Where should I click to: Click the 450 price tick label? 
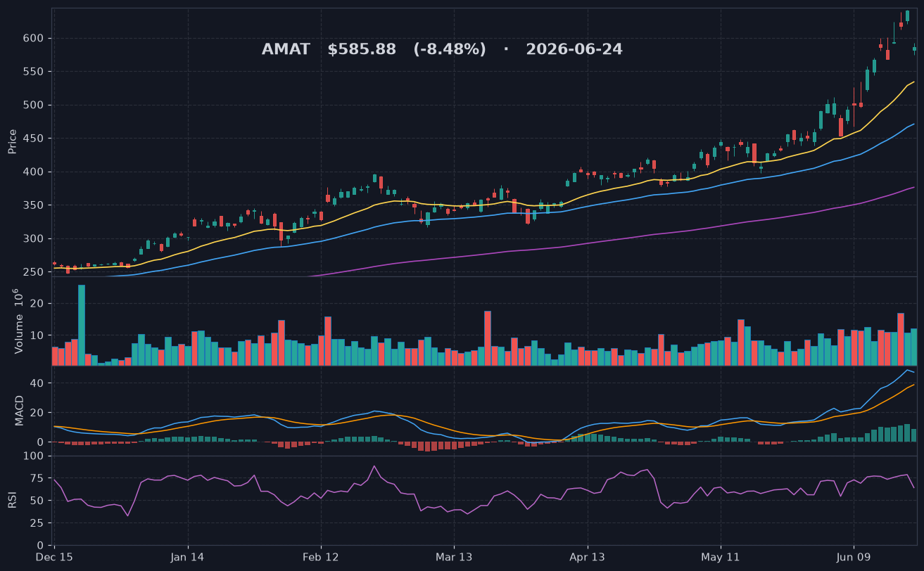(34, 139)
